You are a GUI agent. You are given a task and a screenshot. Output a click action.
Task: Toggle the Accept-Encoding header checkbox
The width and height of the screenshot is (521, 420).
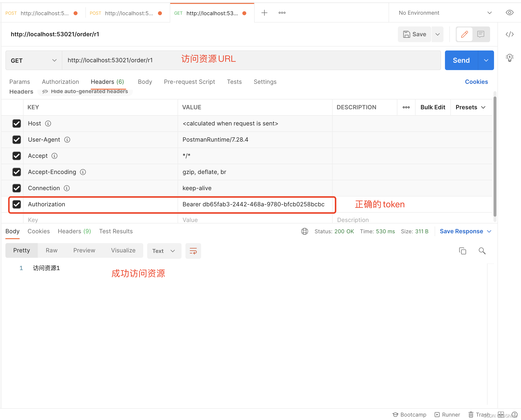click(17, 172)
